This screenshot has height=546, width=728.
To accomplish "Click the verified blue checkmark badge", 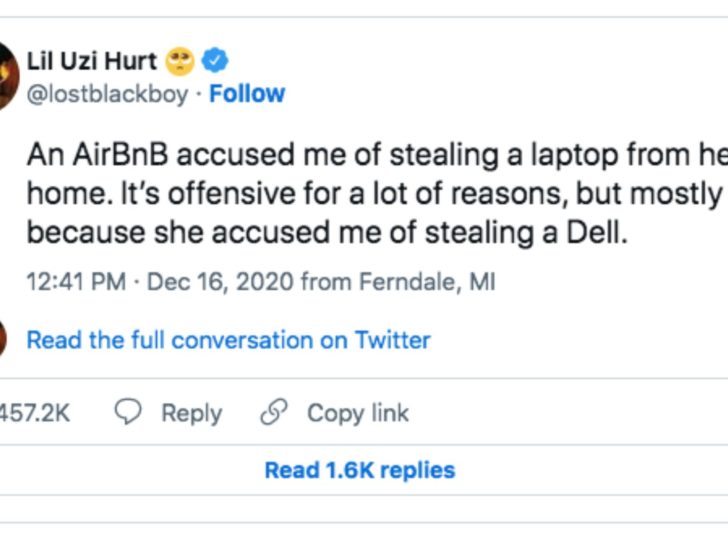I will (x=214, y=61).
